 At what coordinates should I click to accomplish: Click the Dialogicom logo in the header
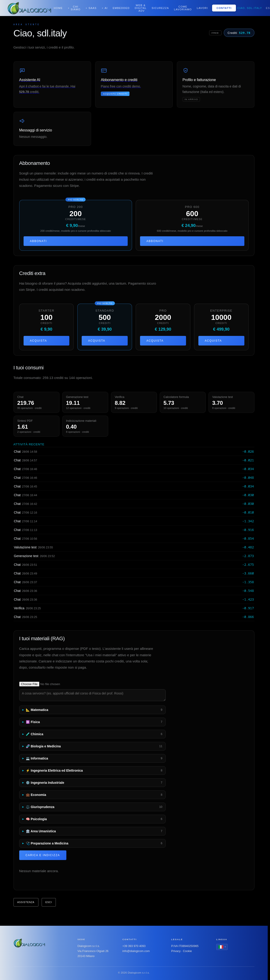coord(29,8)
